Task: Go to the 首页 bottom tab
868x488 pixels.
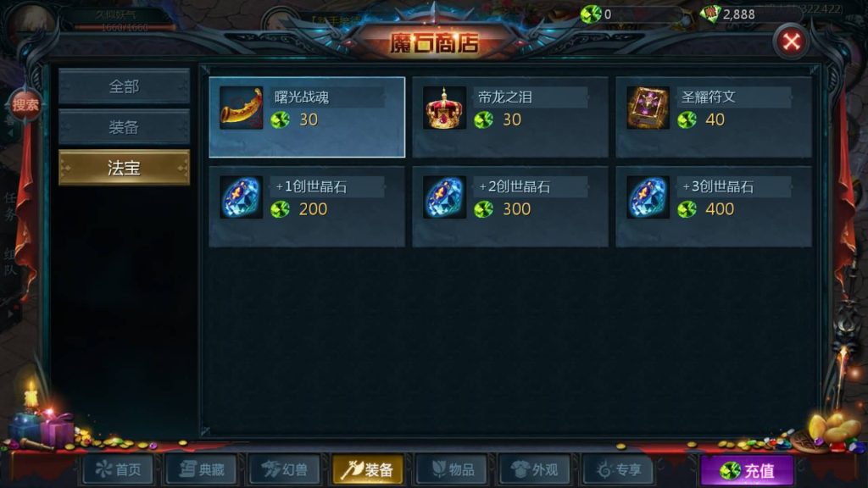Action: coord(118,469)
